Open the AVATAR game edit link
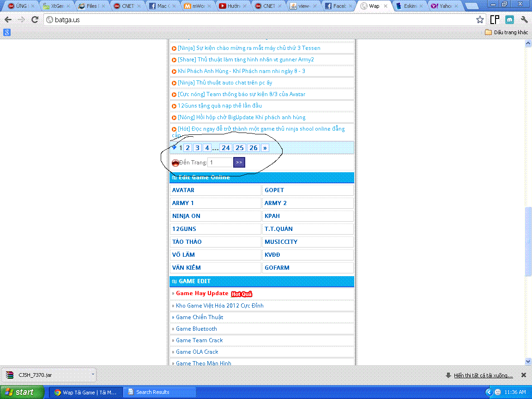Viewport: 532px width, 399px height. [x=183, y=190]
